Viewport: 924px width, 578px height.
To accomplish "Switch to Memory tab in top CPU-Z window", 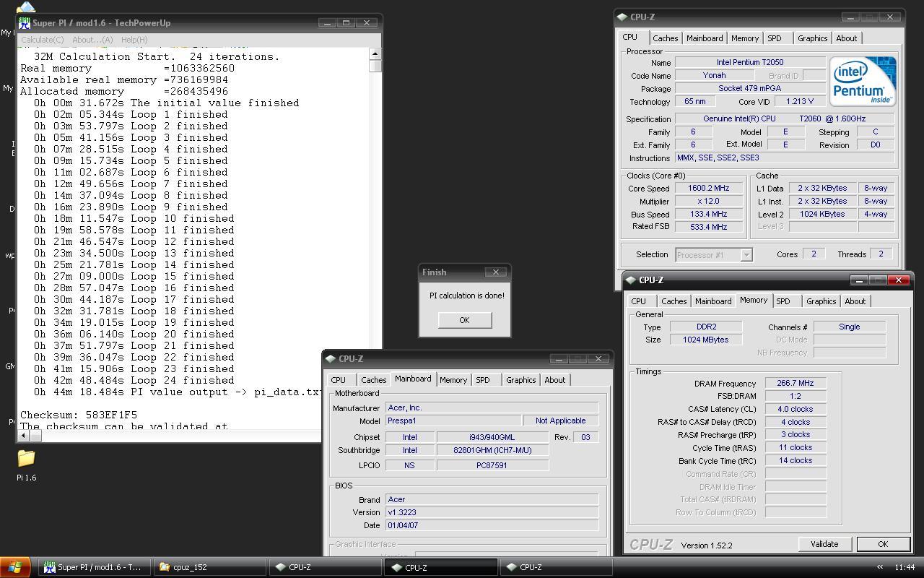I will tap(745, 38).
